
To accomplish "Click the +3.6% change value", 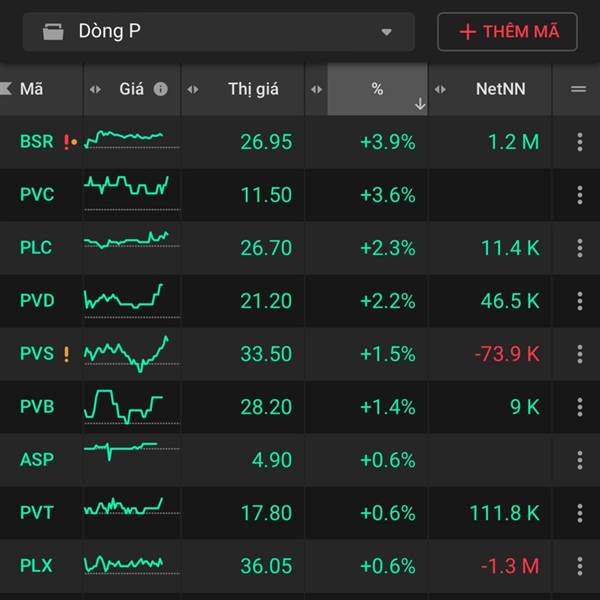I will (x=388, y=195).
